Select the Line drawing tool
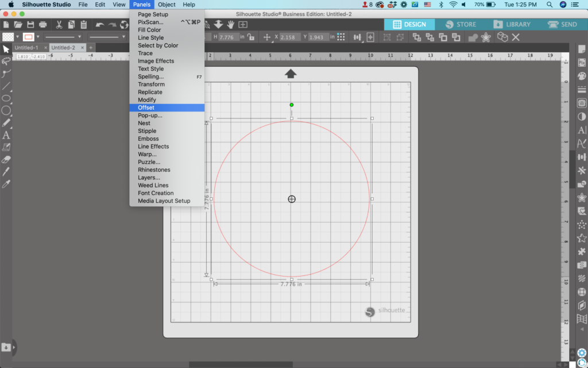This screenshot has width=588, height=368. point(6,86)
